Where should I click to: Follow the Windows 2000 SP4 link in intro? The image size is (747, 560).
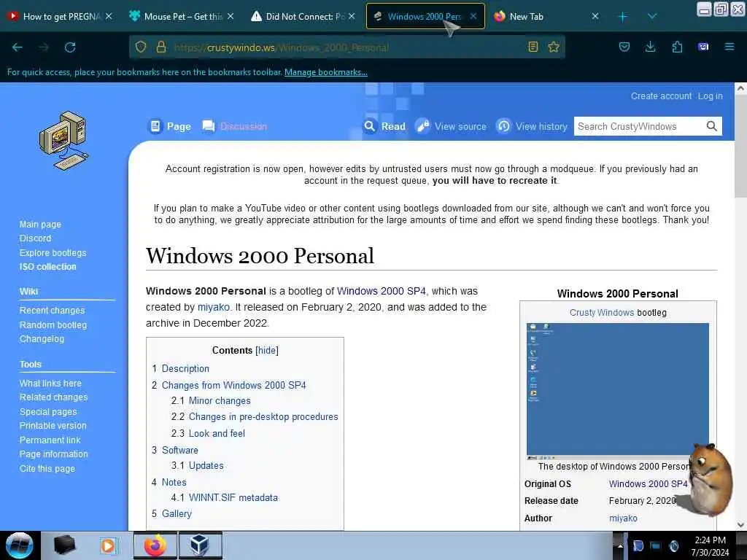click(381, 291)
